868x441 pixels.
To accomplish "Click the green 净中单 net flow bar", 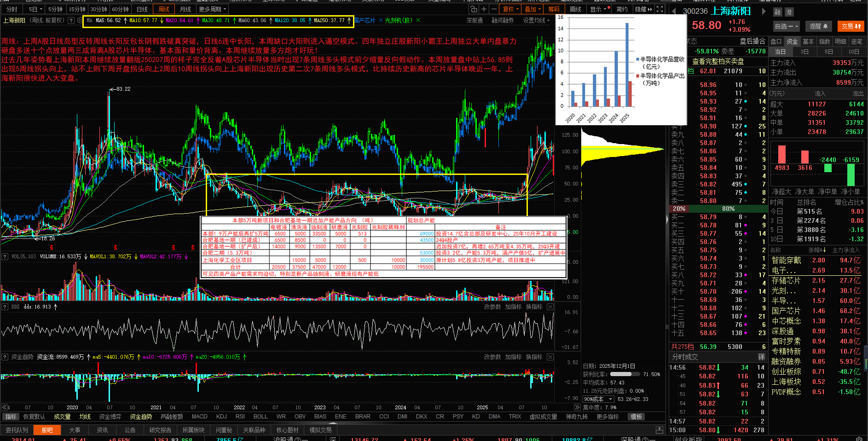I will (x=828, y=168).
